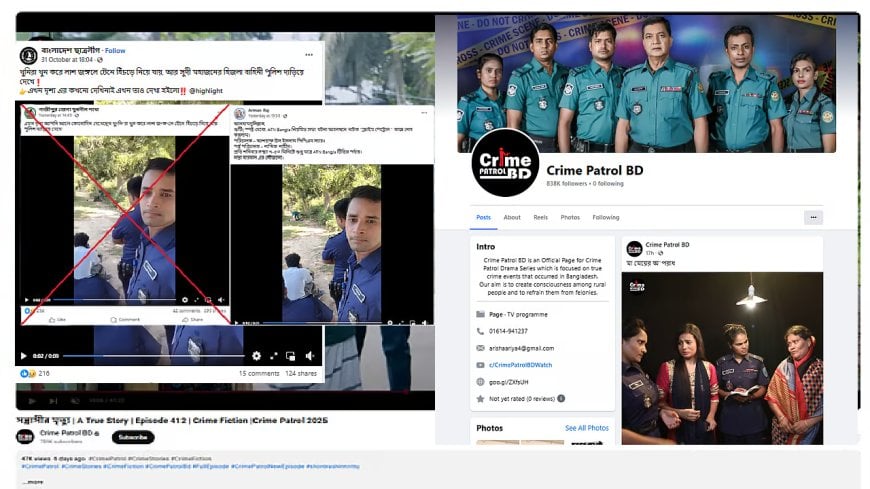Image resolution: width=870 pixels, height=489 pixels.
Task: Open post image of four women
Action: click(x=722, y=358)
